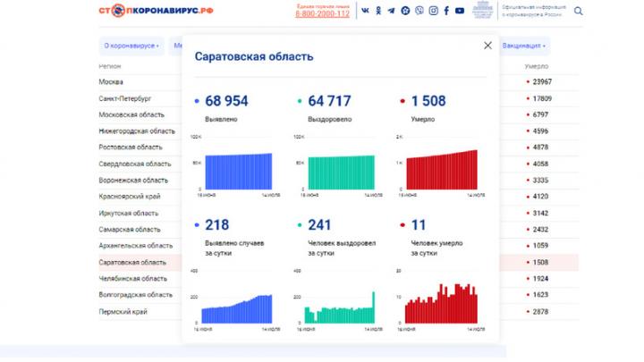Click the blue Выявлено total bar chart

pyautogui.click(x=239, y=171)
